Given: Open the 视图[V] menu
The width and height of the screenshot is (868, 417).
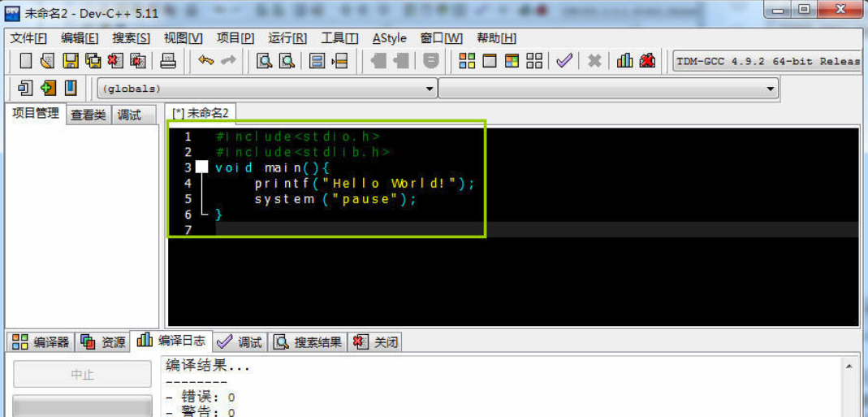Looking at the screenshot, I should 184,38.
